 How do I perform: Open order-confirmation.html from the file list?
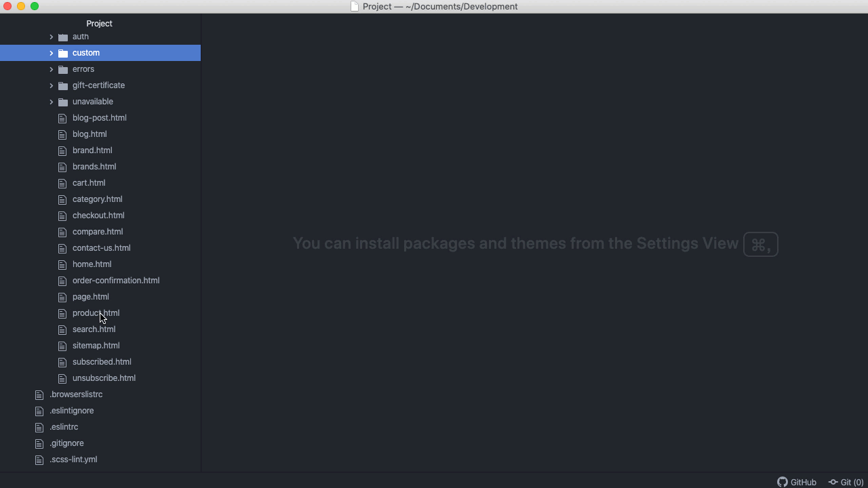coord(115,280)
